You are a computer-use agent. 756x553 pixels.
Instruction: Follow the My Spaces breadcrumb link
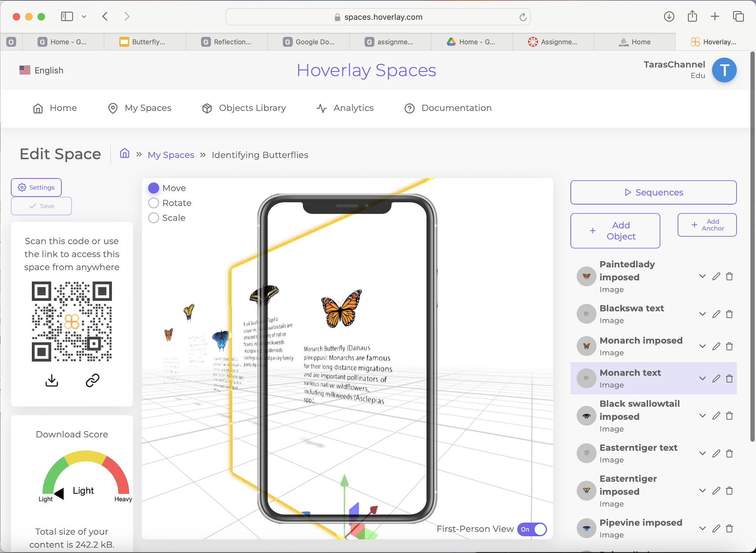[x=171, y=155]
